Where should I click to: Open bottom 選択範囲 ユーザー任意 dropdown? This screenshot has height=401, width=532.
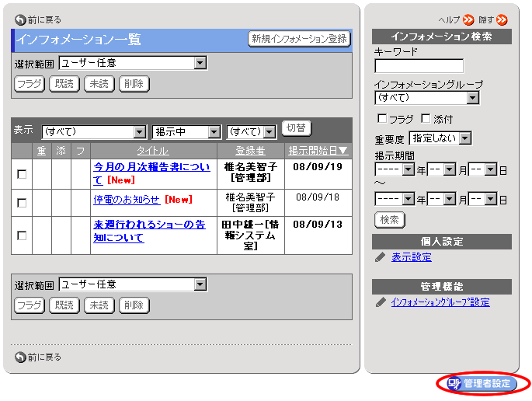point(133,284)
